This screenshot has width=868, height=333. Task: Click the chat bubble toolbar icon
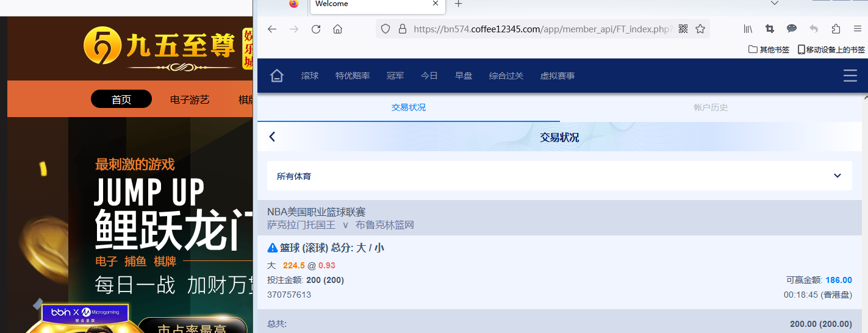coord(792,29)
